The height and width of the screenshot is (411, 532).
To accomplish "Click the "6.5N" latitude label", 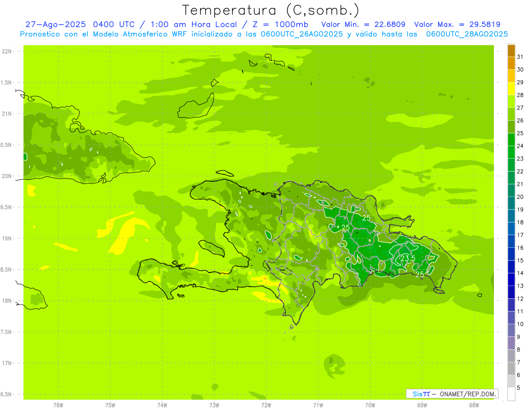I will [6, 394].
